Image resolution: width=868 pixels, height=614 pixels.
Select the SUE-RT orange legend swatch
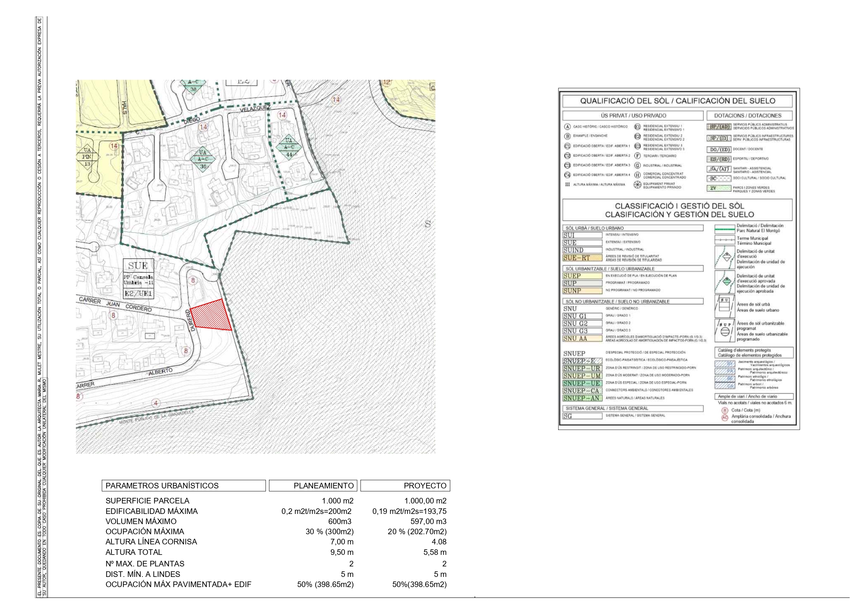[582, 258]
